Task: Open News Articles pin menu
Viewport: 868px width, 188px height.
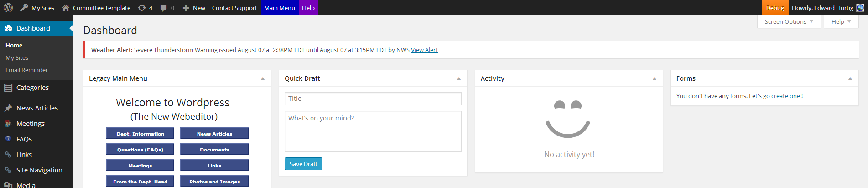Action: (36, 108)
